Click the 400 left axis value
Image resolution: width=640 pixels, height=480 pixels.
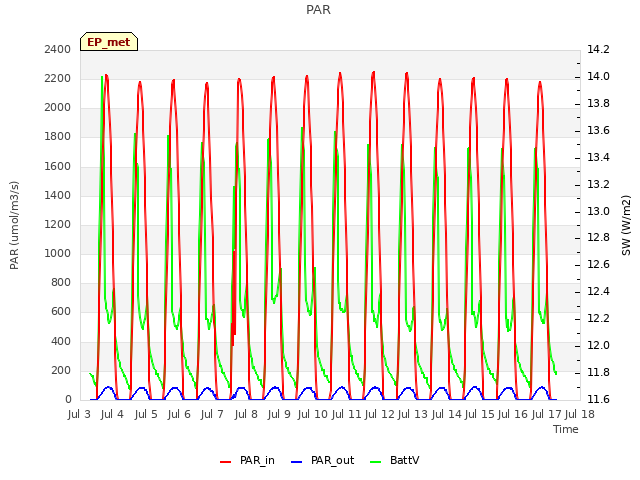[x=61, y=342]
